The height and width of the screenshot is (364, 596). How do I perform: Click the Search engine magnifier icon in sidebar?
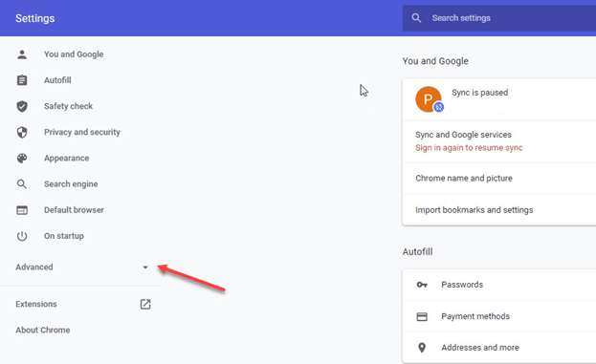point(22,184)
